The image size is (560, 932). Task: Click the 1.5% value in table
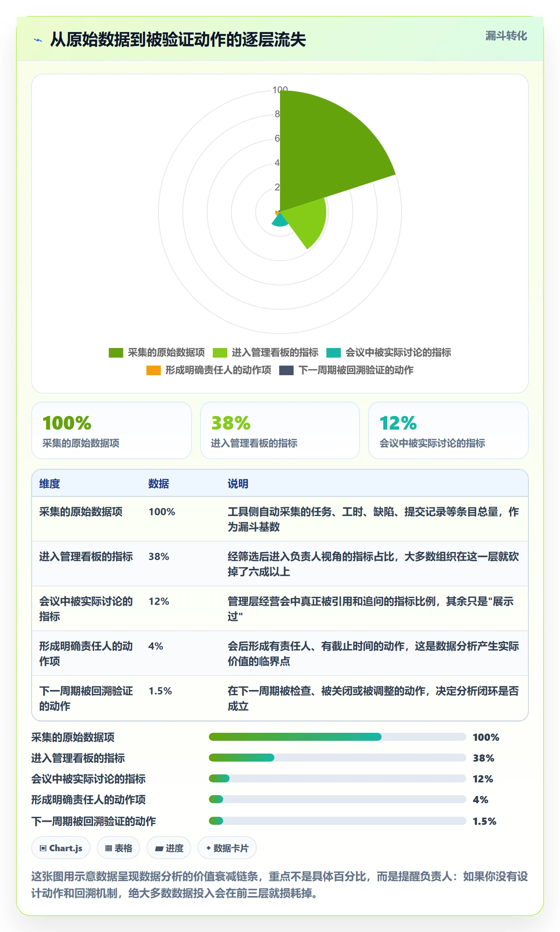tap(160, 691)
